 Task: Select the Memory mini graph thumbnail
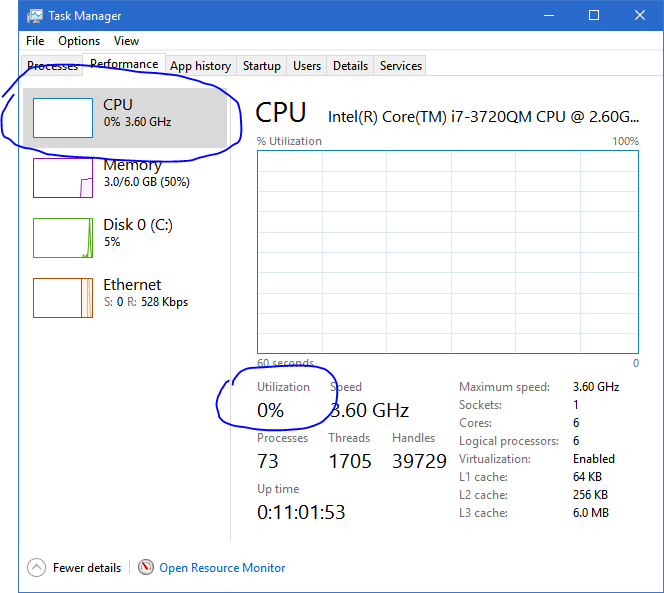pos(63,177)
